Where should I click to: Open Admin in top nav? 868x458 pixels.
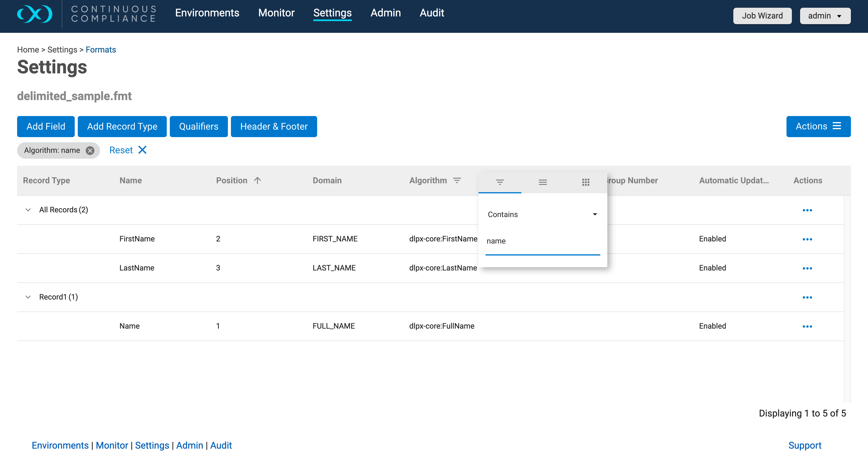tap(386, 13)
